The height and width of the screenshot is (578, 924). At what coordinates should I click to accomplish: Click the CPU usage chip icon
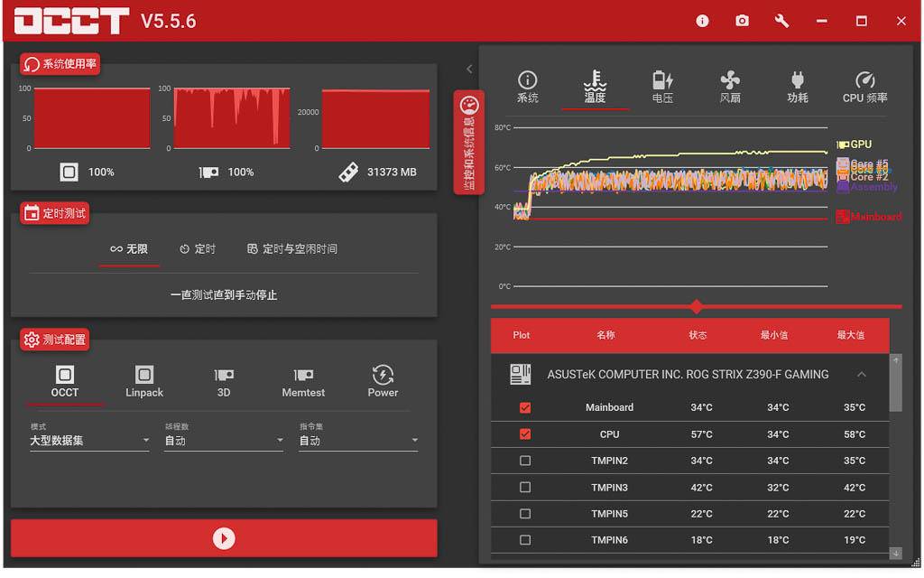[x=69, y=172]
